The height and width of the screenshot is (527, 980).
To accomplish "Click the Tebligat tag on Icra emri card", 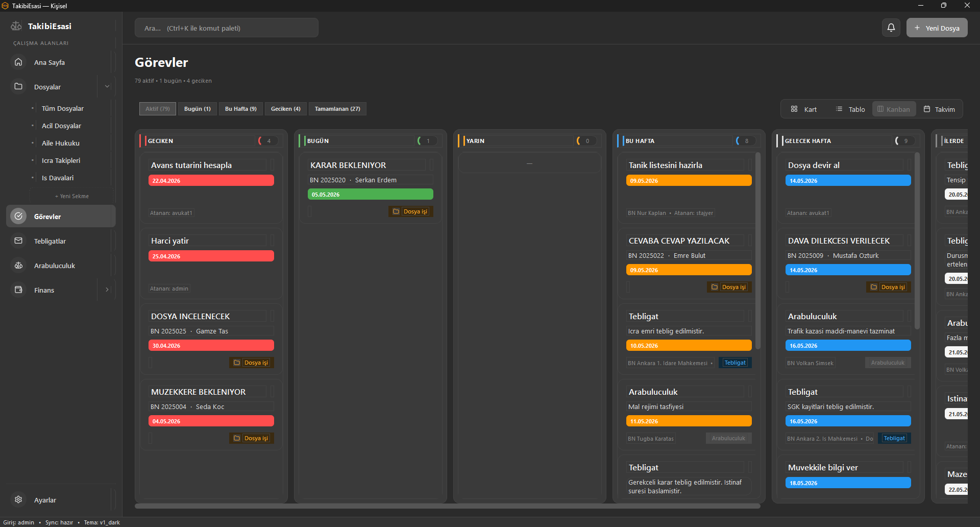I will [735, 363].
